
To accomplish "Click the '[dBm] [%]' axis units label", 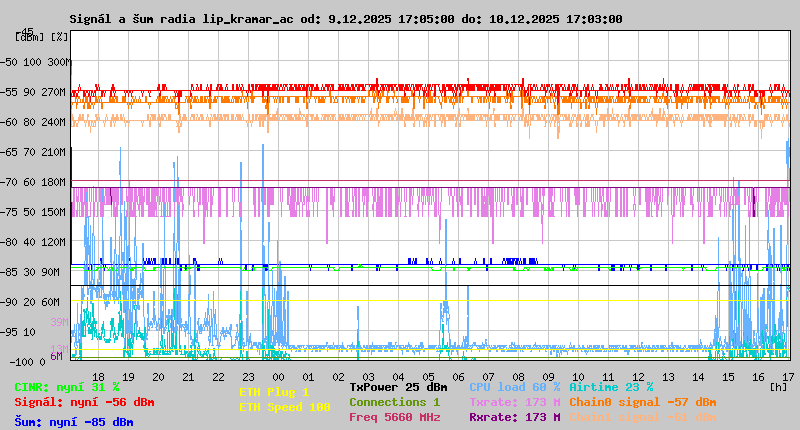I will [x=41, y=37].
